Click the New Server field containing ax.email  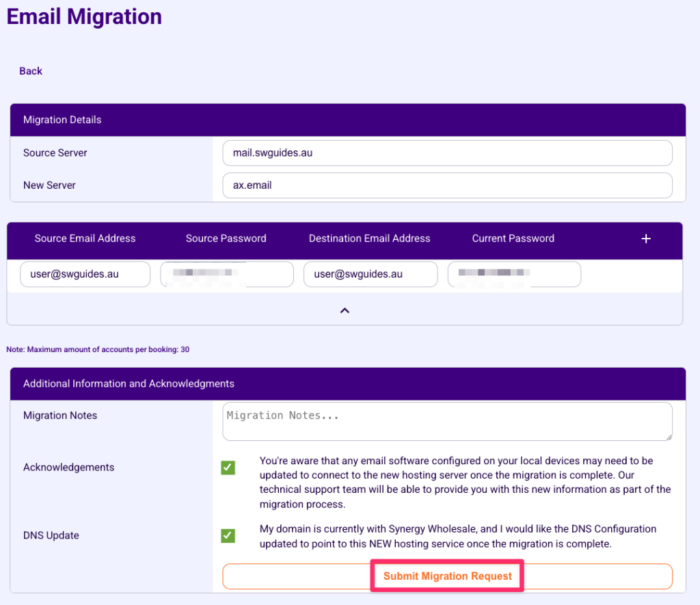446,185
